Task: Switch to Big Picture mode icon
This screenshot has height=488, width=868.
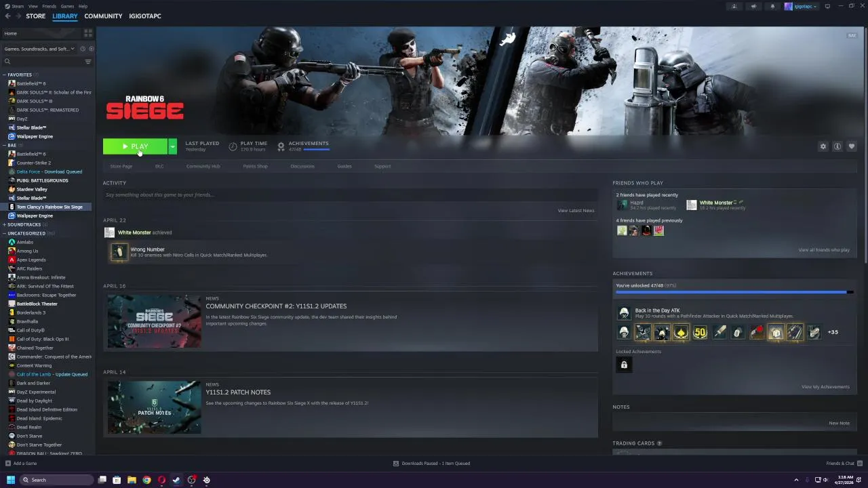Action: (827, 6)
